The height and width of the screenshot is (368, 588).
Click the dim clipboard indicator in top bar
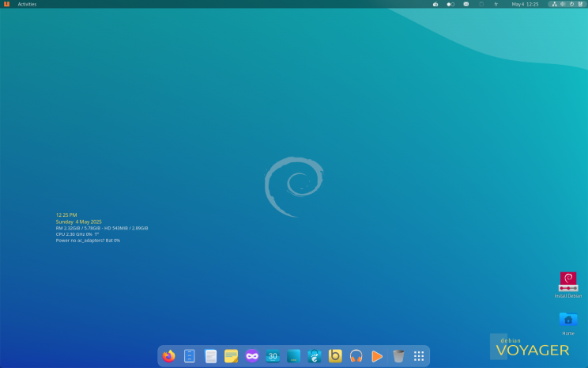tap(481, 4)
